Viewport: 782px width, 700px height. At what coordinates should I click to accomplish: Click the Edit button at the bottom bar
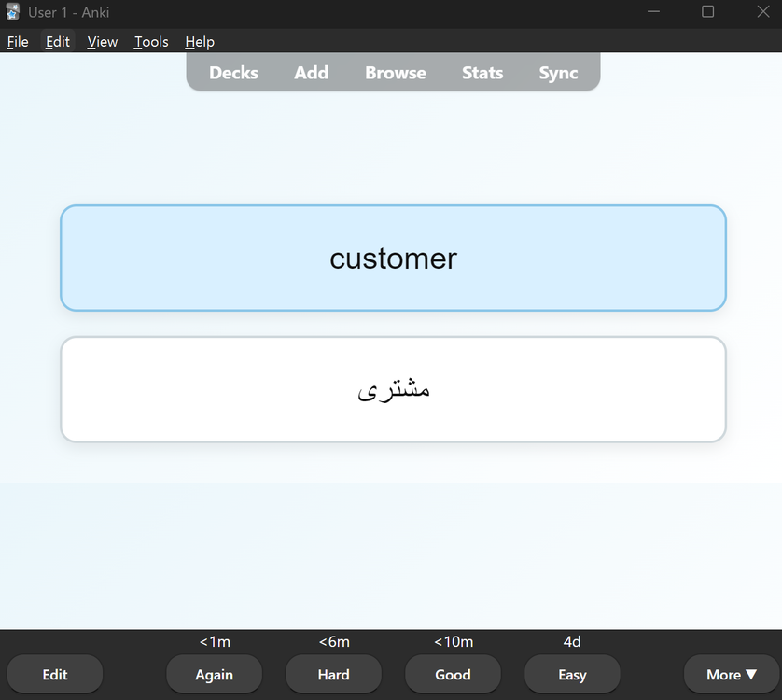(x=55, y=675)
